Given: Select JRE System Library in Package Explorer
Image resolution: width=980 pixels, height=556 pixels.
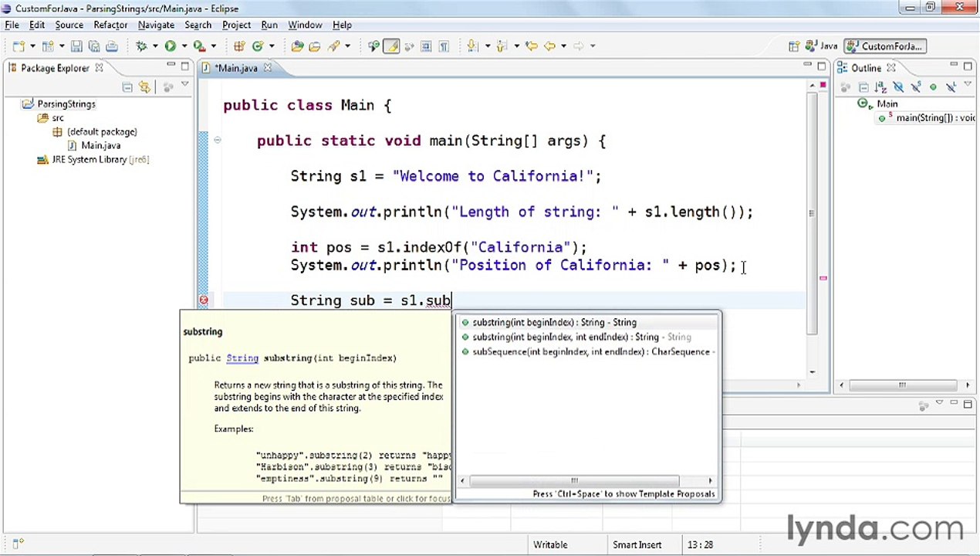Looking at the screenshot, I should [93, 159].
